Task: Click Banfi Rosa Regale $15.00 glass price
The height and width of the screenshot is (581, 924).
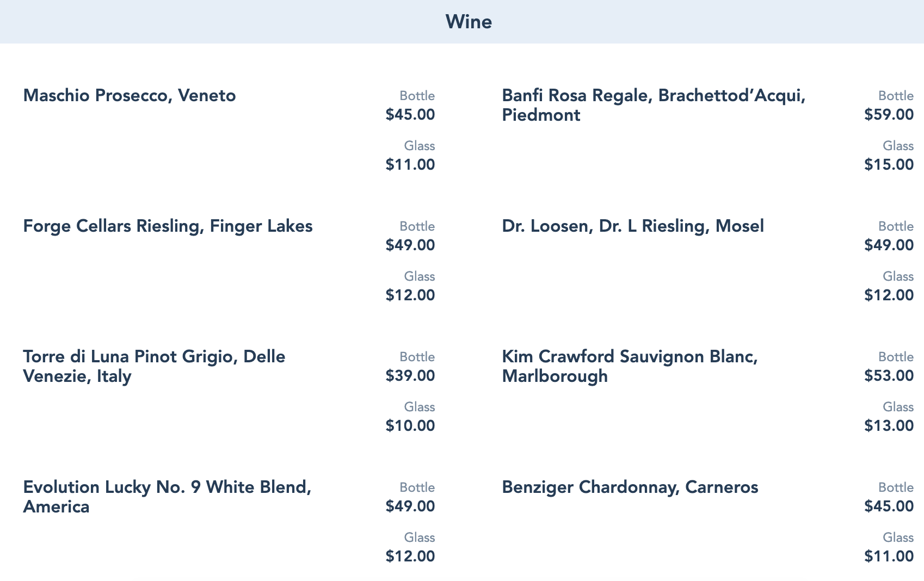Action: (x=889, y=165)
